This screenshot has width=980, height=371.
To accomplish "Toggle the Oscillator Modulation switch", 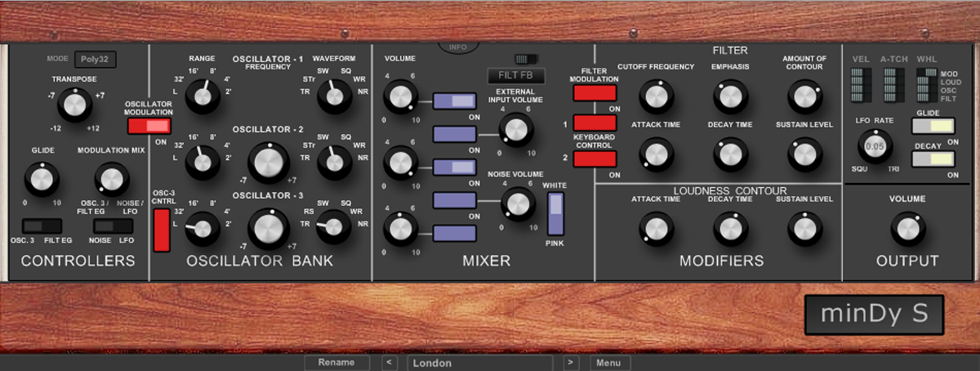I will tap(149, 125).
